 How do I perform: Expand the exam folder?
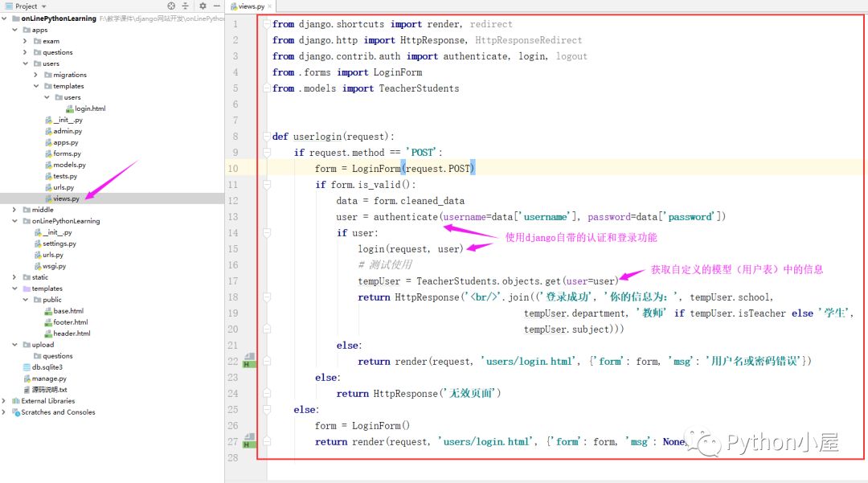click(26, 41)
